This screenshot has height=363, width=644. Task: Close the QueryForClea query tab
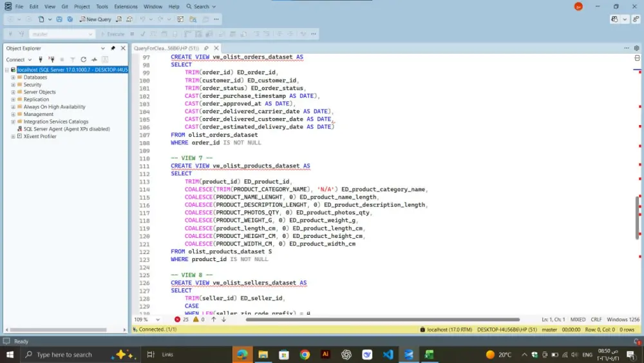pos(216,48)
